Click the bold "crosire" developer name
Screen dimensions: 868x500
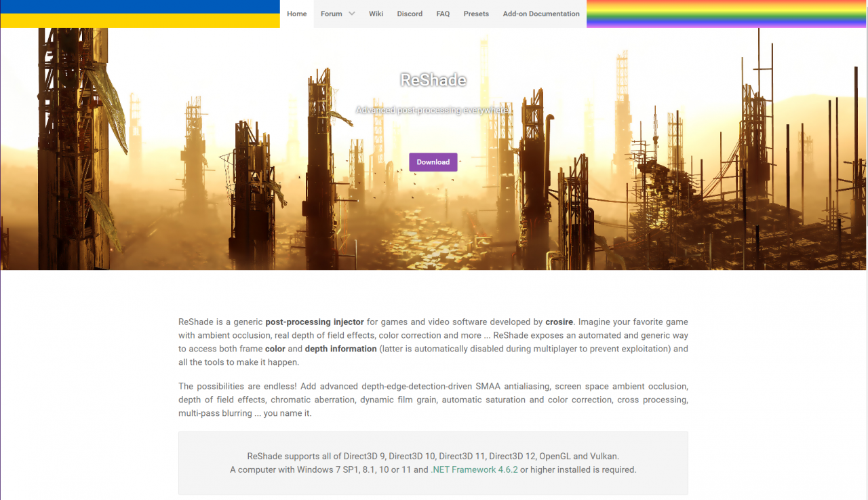pyautogui.click(x=559, y=322)
